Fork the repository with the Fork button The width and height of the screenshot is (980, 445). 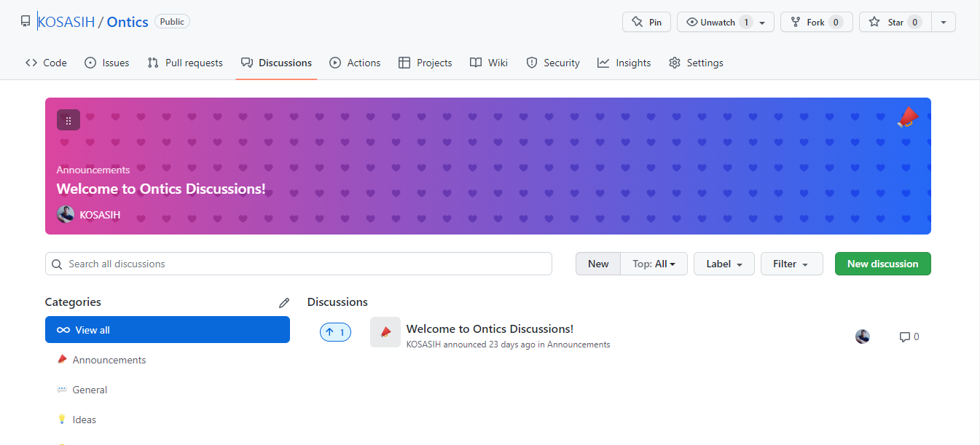pos(816,22)
